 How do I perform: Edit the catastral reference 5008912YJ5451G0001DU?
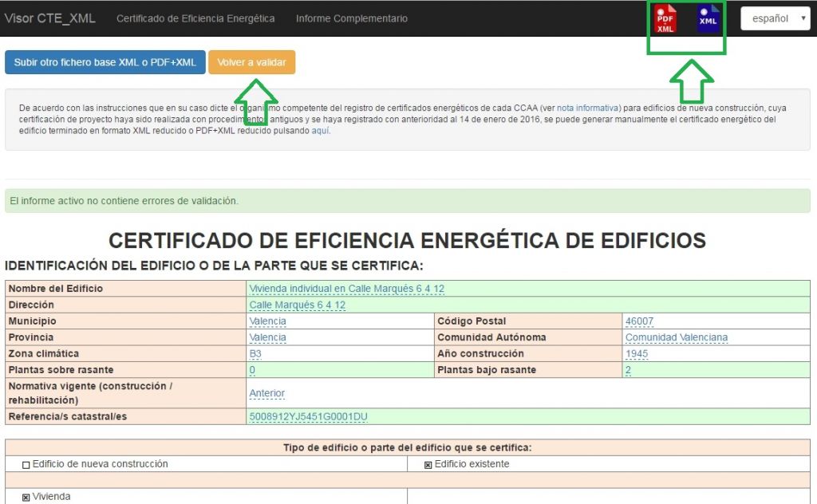[x=308, y=416]
